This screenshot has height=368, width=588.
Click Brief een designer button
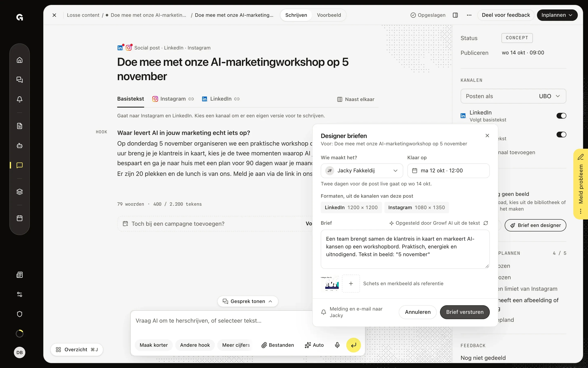535,225
